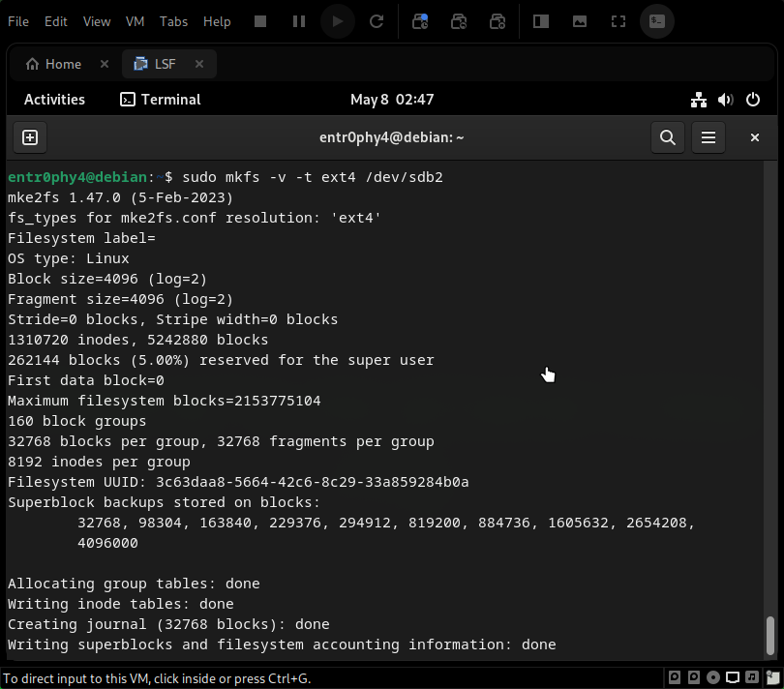Switch to the Home tab
Screen dimensions: 784x689
pyautogui.click(x=53, y=64)
